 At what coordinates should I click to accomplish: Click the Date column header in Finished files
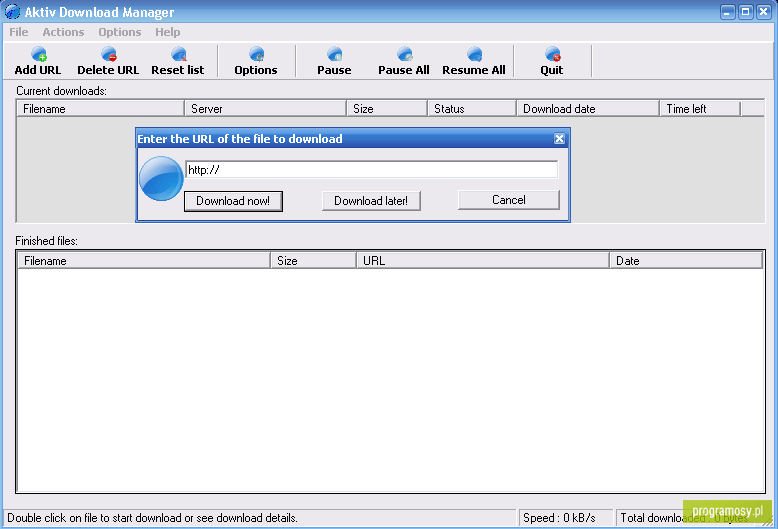click(x=686, y=261)
